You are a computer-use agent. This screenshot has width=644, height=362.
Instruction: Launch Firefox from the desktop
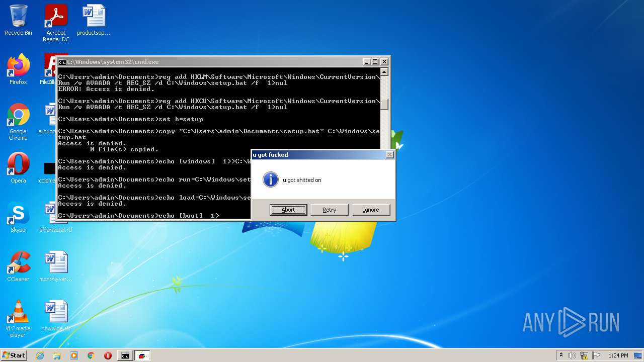(18, 69)
